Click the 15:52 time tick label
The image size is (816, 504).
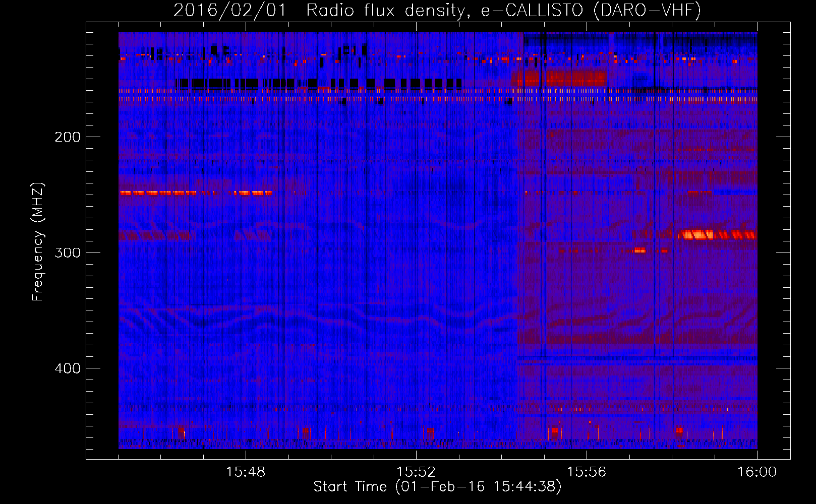[416, 472]
